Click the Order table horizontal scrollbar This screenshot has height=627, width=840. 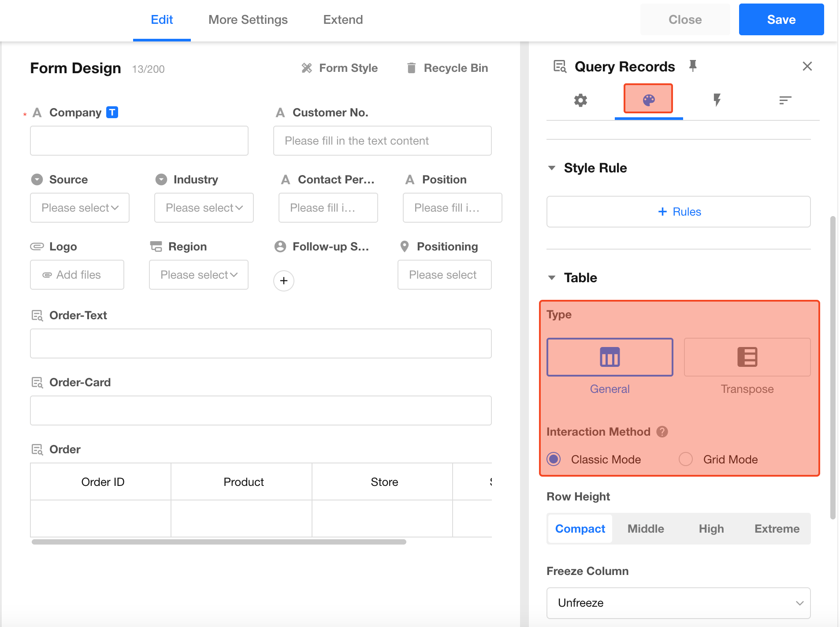(x=219, y=542)
